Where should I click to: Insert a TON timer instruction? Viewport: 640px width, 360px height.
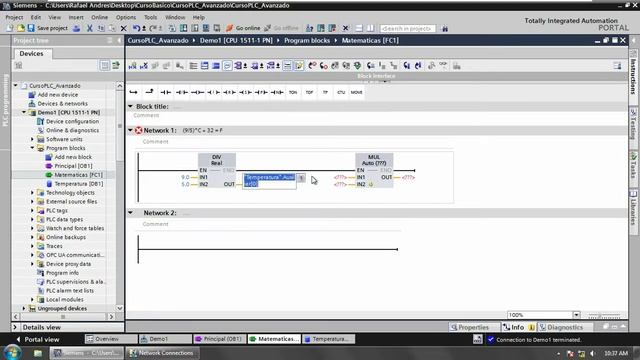(x=293, y=93)
